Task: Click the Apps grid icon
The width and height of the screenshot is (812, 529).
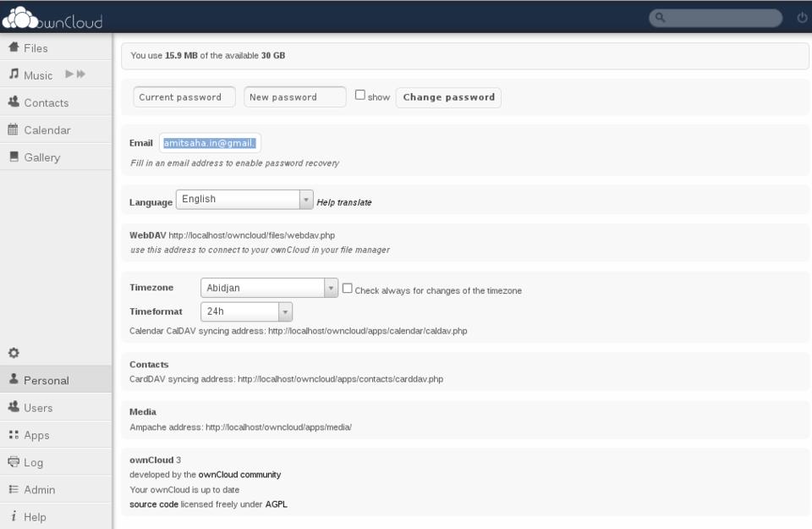Action: tap(14, 434)
